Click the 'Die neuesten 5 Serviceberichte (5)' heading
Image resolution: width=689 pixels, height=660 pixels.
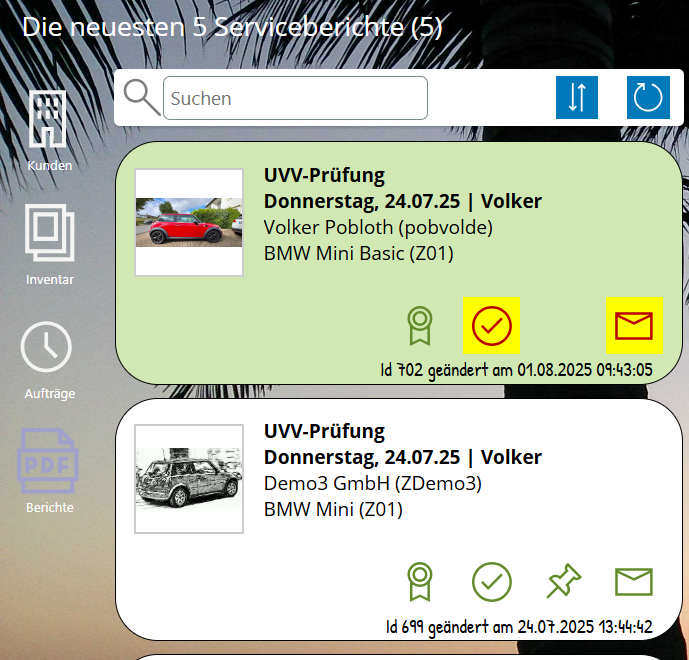232,27
